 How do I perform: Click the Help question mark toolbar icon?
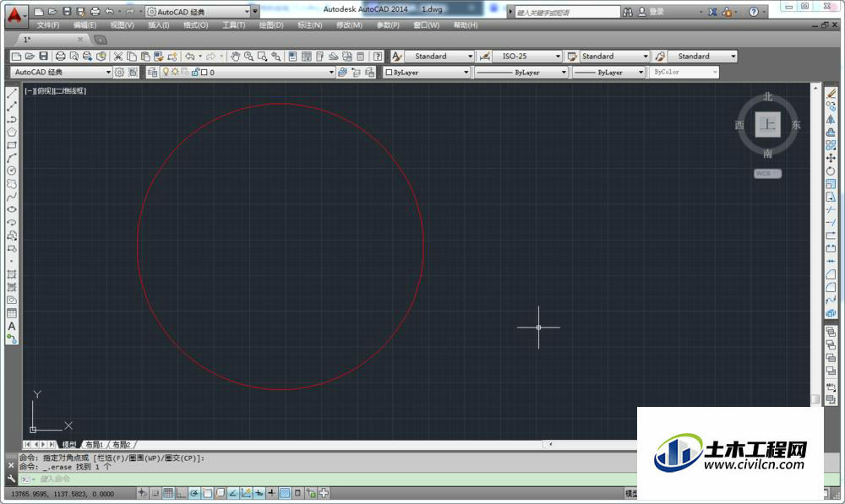[x=378, y=56]
